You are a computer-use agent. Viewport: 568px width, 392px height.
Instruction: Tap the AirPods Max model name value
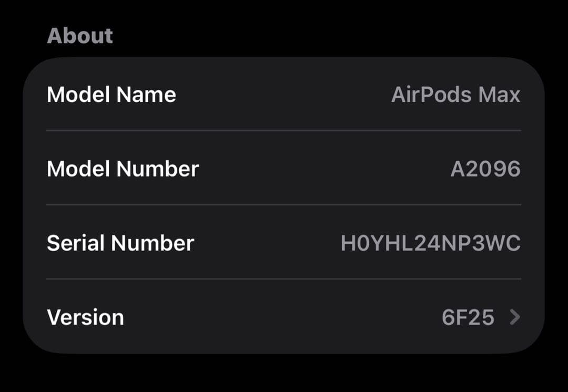pyautogui.click(x=455, y=95)
